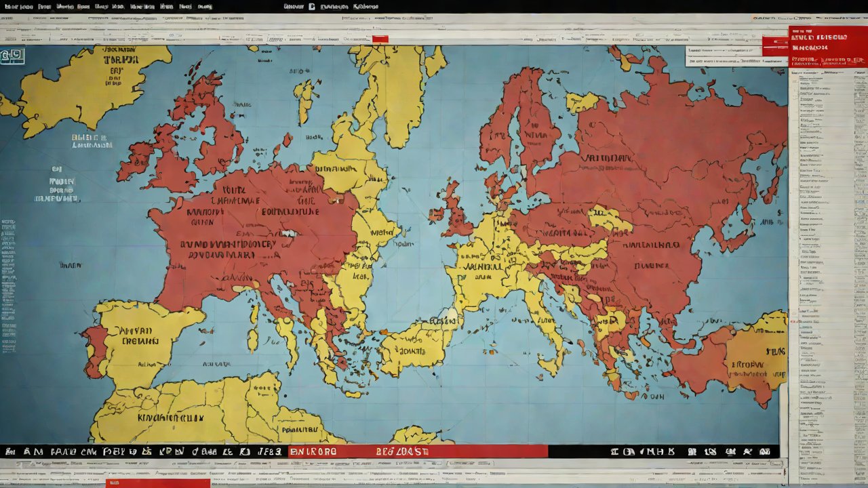Click the first icon in bottom black bar
This screenshot has width=868, height=488.
[9, 451]
